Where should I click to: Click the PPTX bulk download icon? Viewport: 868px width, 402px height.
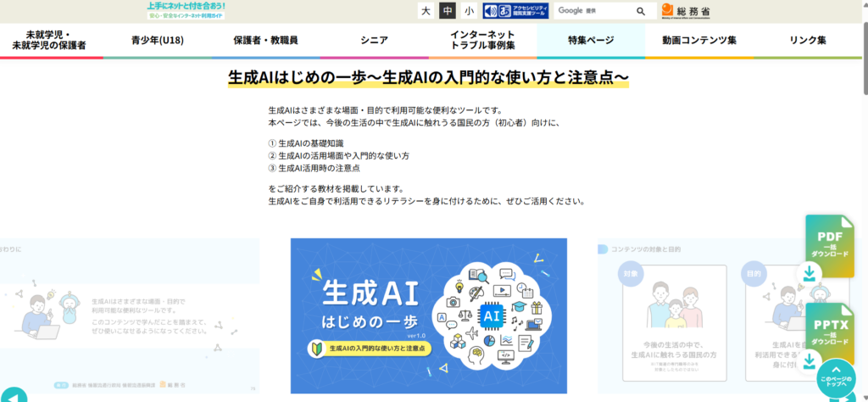(x=829, y=333)
